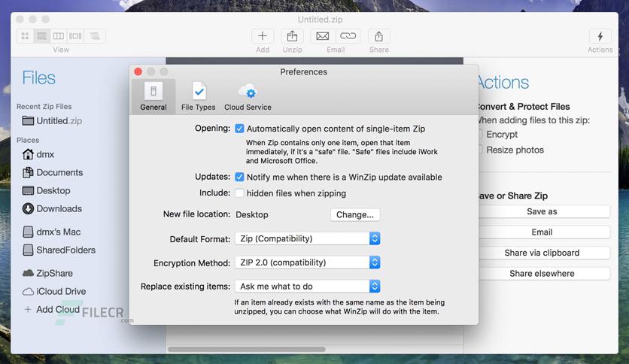Click Change... for new file location
Screen dimensions: 629x364
pos(355,214)
